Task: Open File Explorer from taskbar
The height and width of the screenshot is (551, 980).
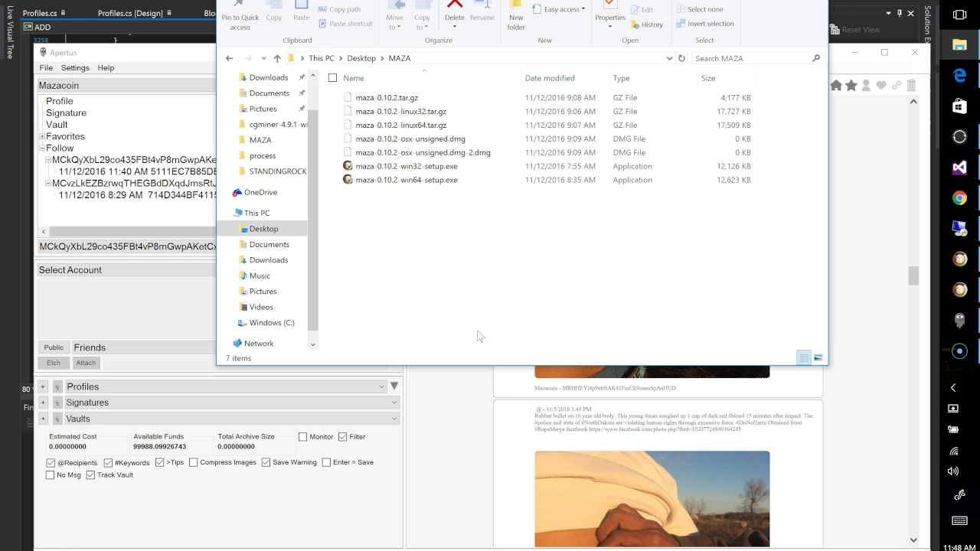Action: click(x=959, y=44)
